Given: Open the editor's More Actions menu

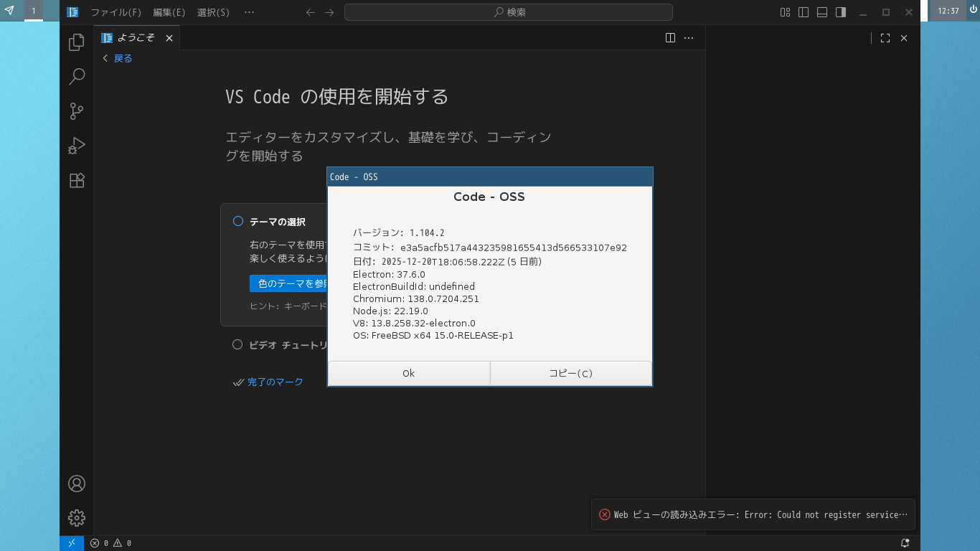Looking at the screenshot, I should [x=689, y=38].
